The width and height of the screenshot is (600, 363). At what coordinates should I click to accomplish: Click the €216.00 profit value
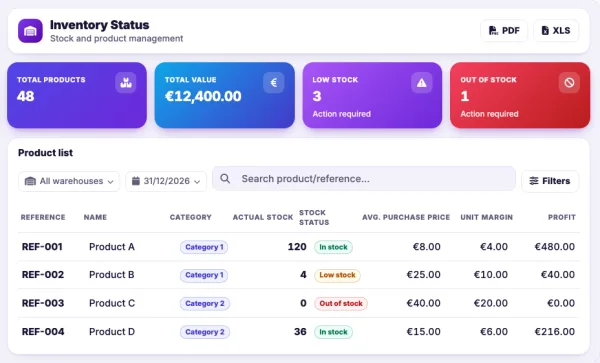pyautogui.click(x=554, y=332)
